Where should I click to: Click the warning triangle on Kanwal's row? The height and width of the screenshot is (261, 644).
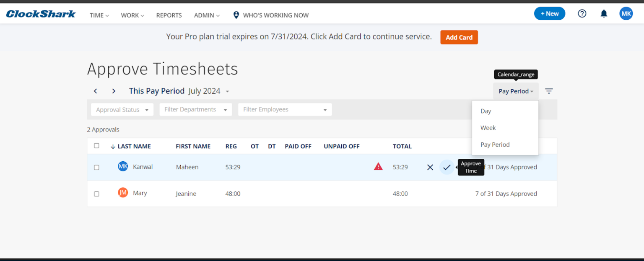coord(378,166)
